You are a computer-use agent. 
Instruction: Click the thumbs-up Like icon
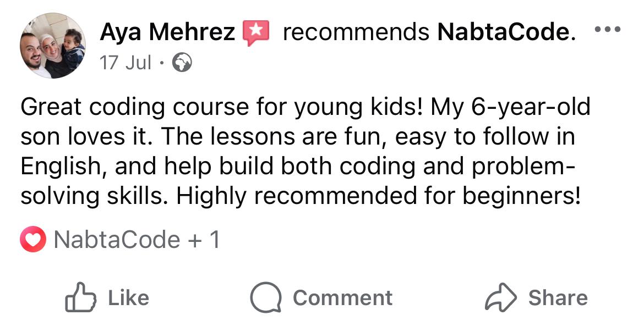pos(80,298)
